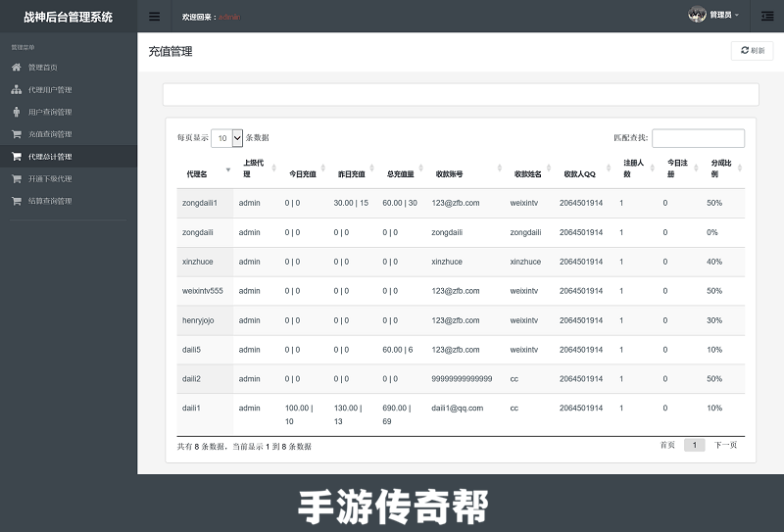Sort by 收款姓名 column arrows
The width and height of the screenshot is (784, 532).
click(x=549, y=168)
